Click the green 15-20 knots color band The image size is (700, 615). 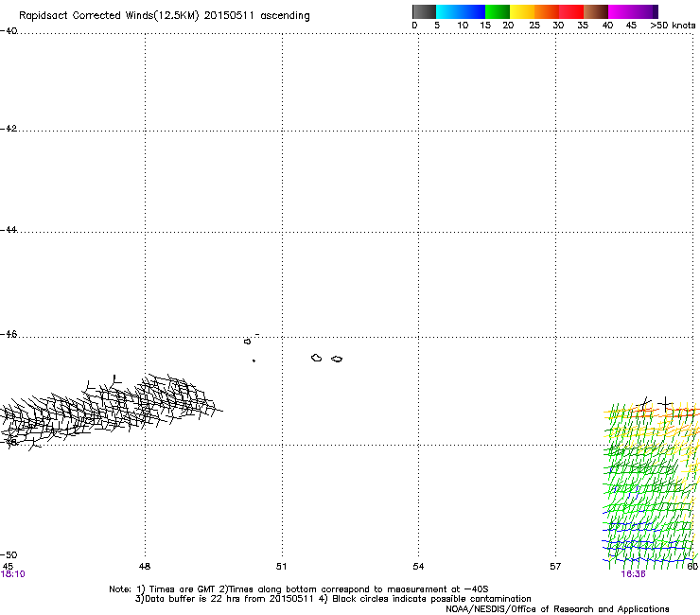[498, 11]
